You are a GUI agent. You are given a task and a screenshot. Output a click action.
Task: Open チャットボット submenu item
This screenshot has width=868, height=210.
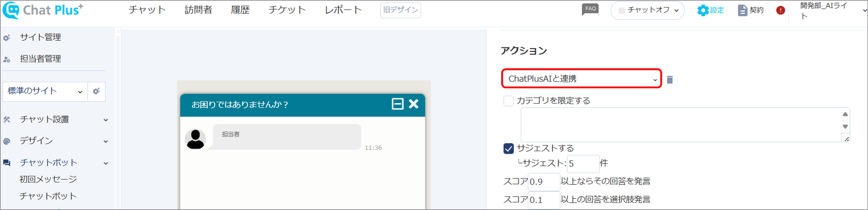[x=48, y=196]
